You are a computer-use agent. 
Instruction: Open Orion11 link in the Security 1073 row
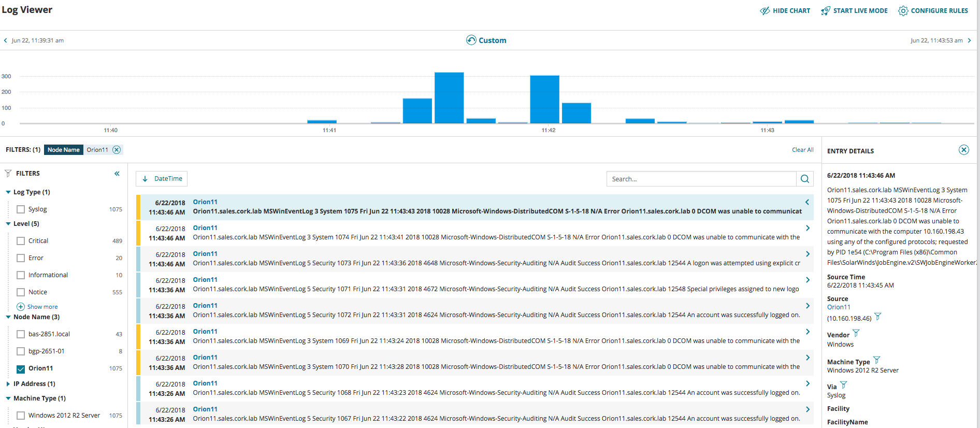205,254
